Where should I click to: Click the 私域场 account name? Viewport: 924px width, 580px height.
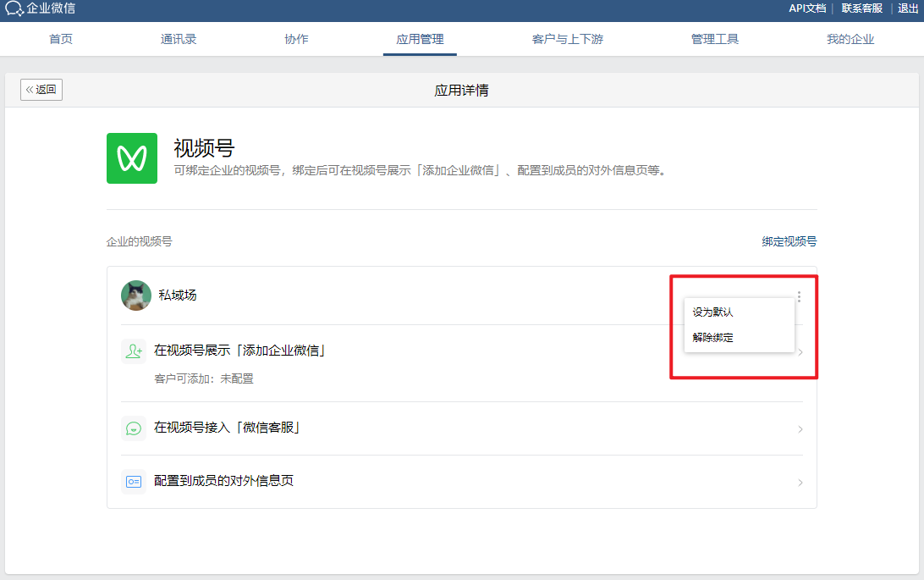(x=178, y=295)
